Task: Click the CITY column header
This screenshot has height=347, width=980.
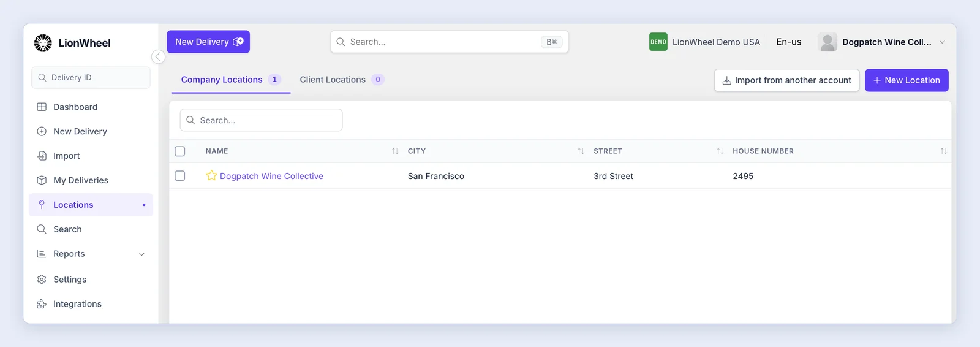Action: coord(417,151)
